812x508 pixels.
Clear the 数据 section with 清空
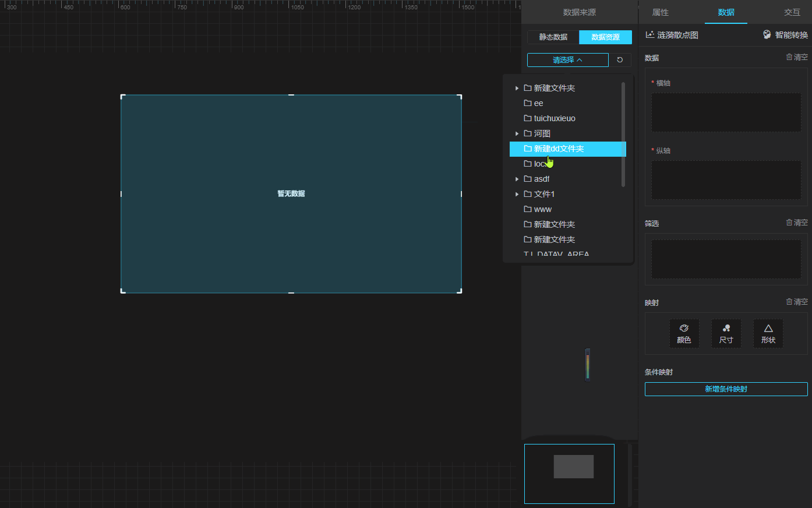click(x=797, y=57)
